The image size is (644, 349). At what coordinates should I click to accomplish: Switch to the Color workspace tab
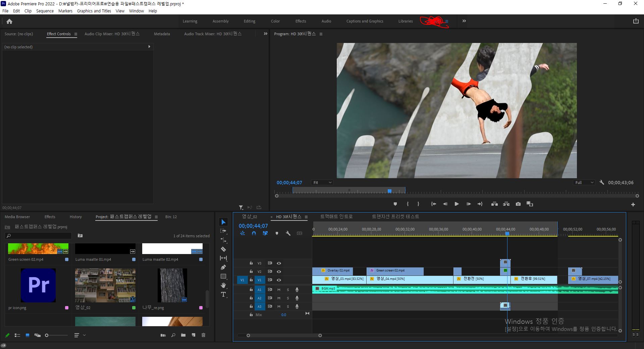[275, 21]
